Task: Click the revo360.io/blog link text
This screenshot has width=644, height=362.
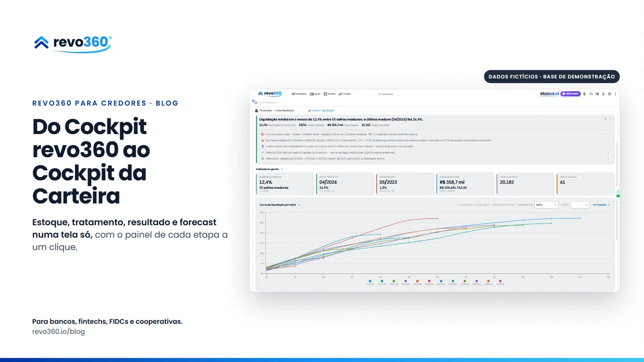Action: click(58, 331)
